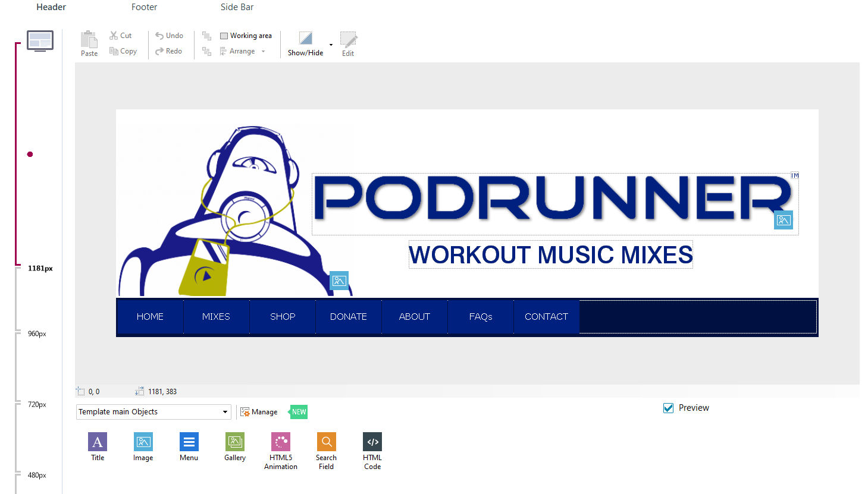868x494 pixels.
Task: Click the ABOUT menu item in the preview
Action: coord(415,317)
